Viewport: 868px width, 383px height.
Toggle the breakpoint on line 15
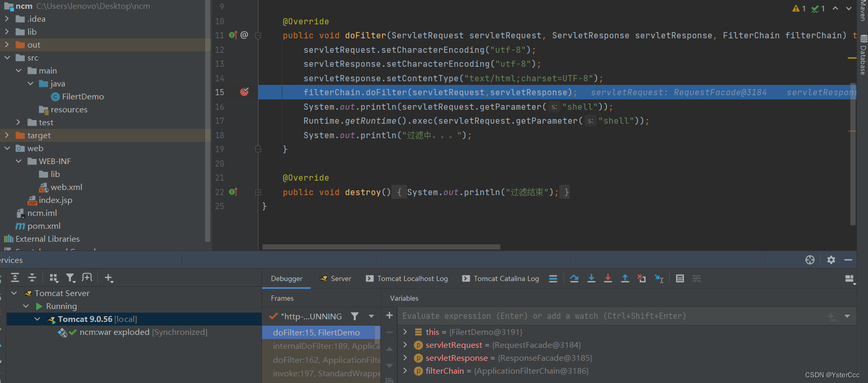244,92
